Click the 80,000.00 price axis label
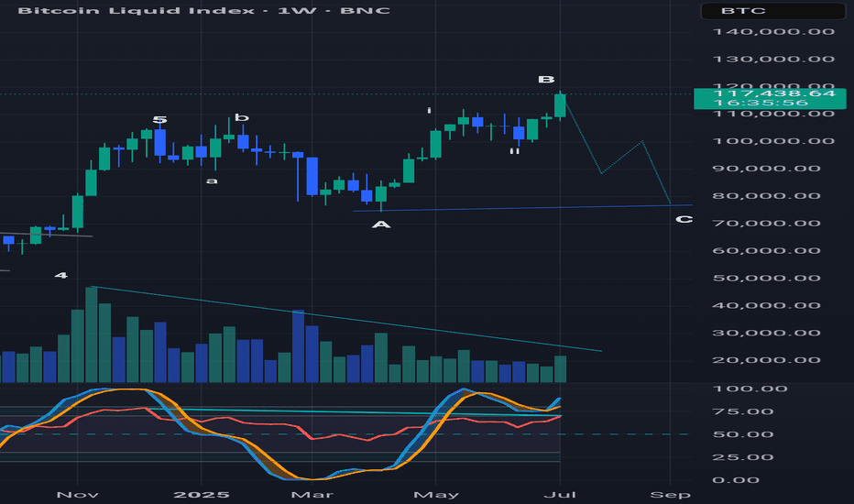Viewport: 854px width, 504px height. point(766,195)
